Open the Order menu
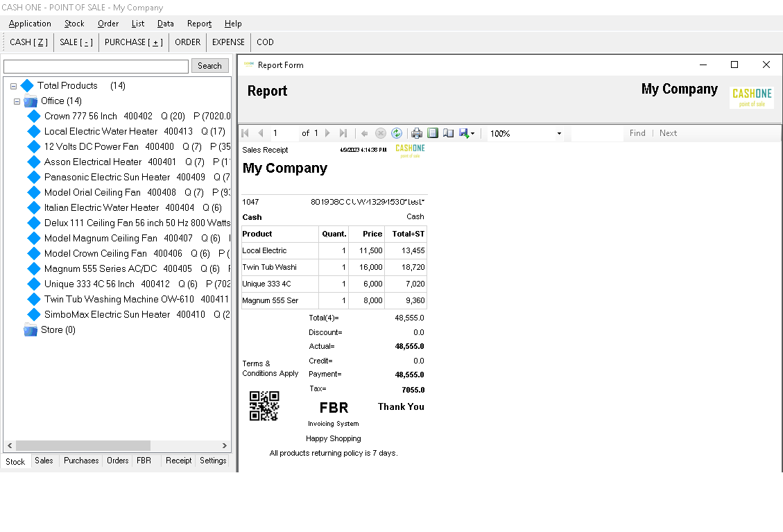The width and height of the screenshot is (783, 532). coord(108,24)
